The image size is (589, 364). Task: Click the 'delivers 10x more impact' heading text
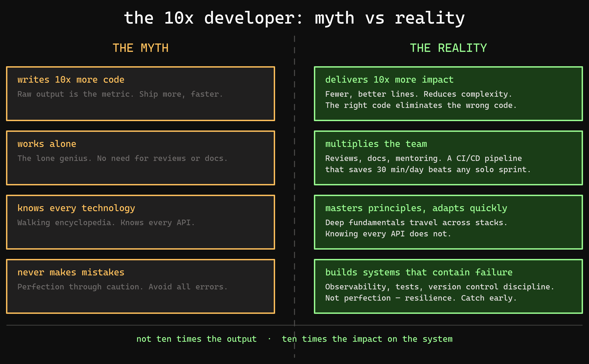tap(389, 79)
